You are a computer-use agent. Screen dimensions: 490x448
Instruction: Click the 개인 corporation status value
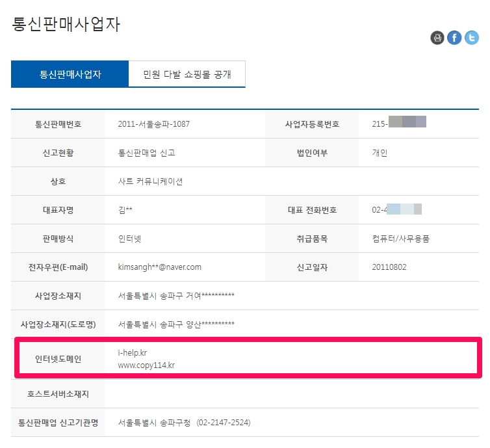point(380,153)
